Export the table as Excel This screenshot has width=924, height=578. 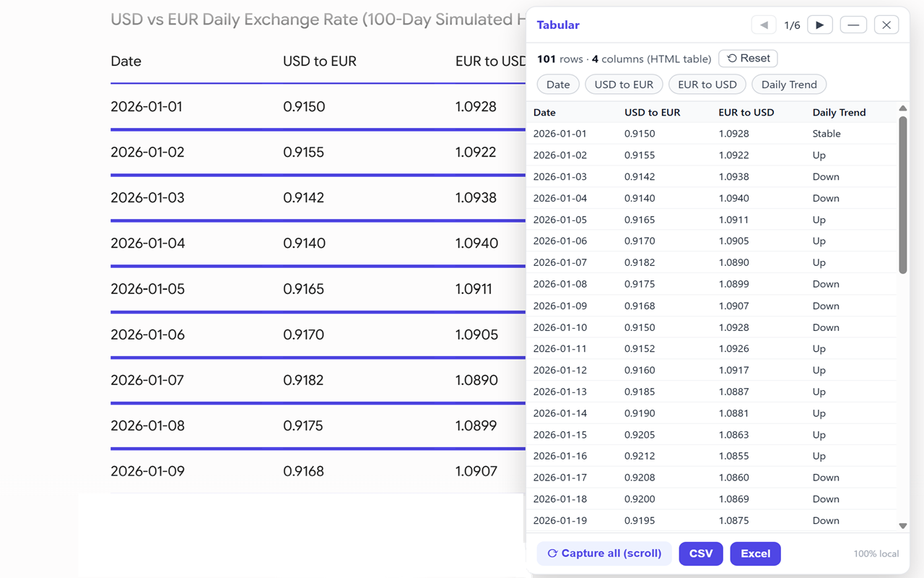pyautogui.click(x=756, y=553)
